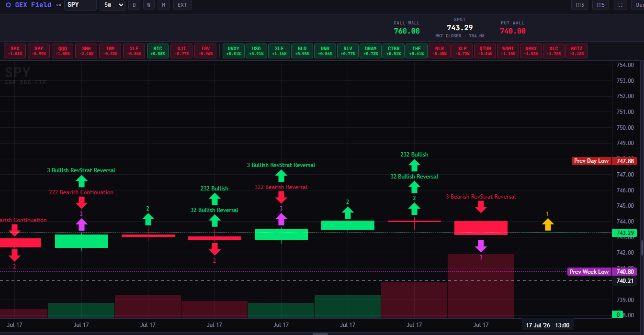
Task: Select the UVXY ticker chip
Action: [x=234, y=51]
